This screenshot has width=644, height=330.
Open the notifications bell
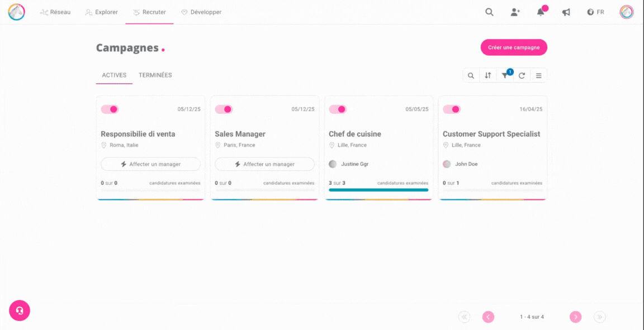click(x=541, y=12)
